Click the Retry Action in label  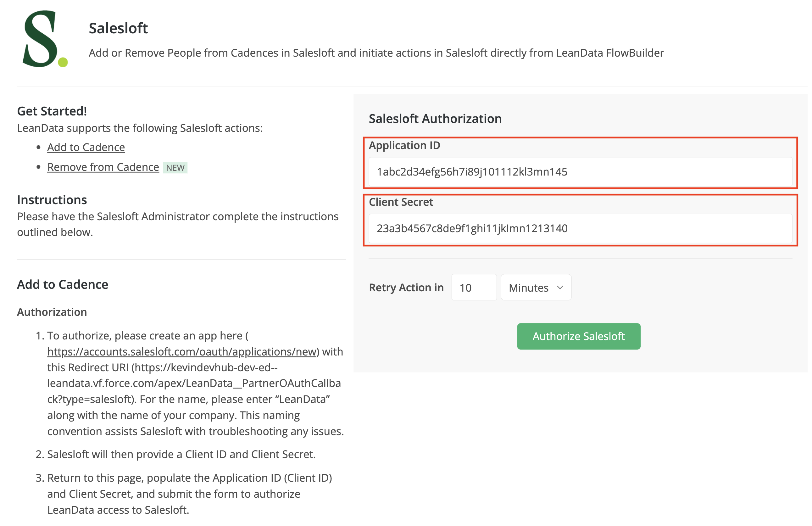406,288
